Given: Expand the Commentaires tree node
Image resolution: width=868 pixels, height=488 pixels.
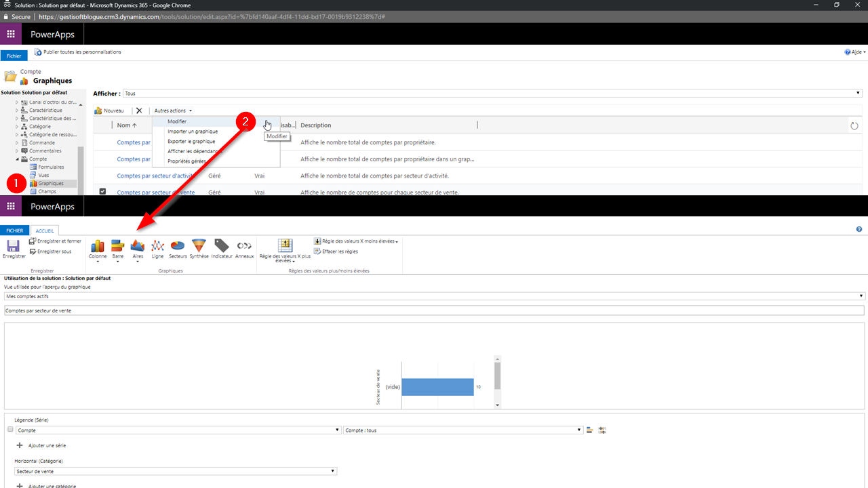Looking at the screenshot, I should tap(18, 151).
